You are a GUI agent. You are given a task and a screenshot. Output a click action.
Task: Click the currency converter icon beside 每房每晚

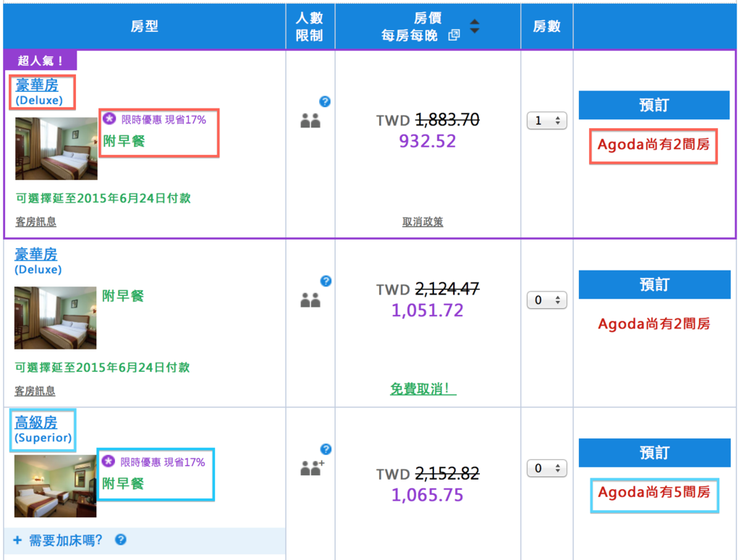454,35
